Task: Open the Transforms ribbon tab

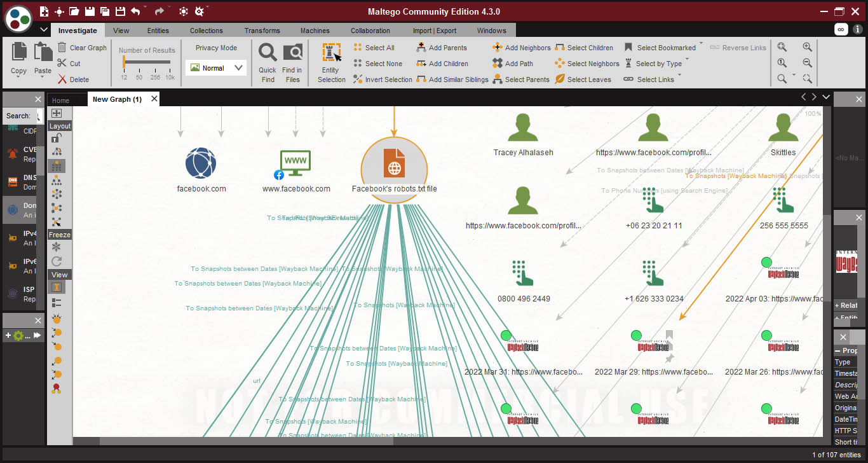Action: click(x=262, y=31)
